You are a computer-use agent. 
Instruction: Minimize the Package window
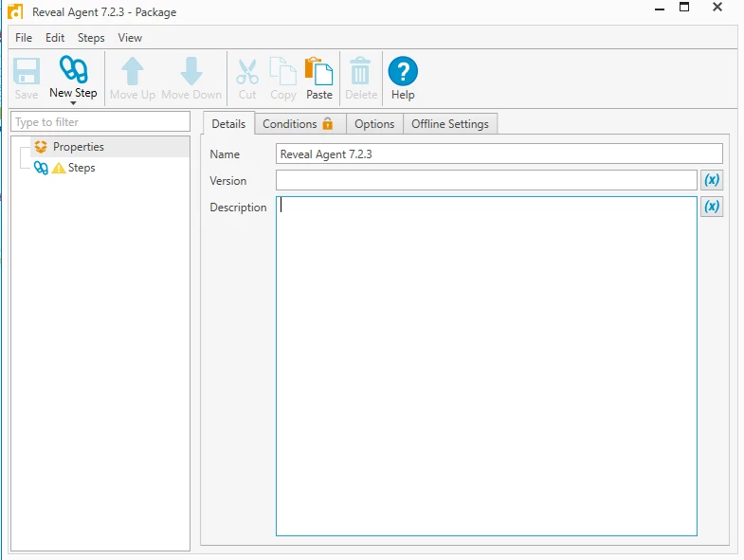660,9
